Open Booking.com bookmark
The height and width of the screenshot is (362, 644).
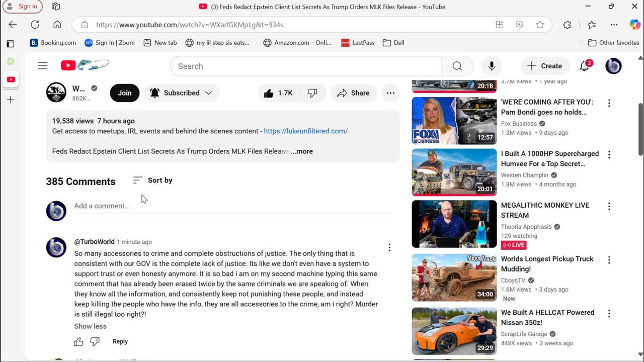coord(53,43)
